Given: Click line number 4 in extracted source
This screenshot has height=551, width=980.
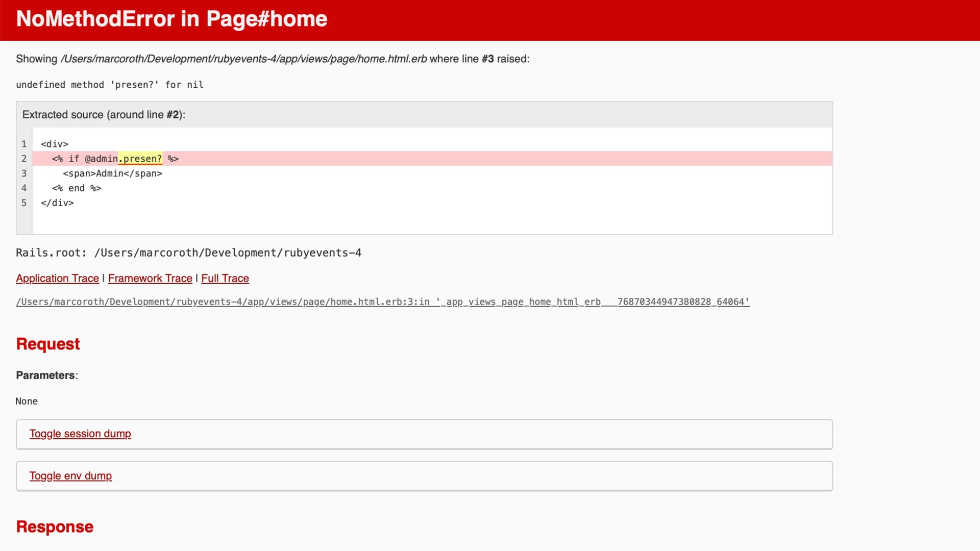Looking at the screenshot, I should pyautogui.click(x=24, y=188).
